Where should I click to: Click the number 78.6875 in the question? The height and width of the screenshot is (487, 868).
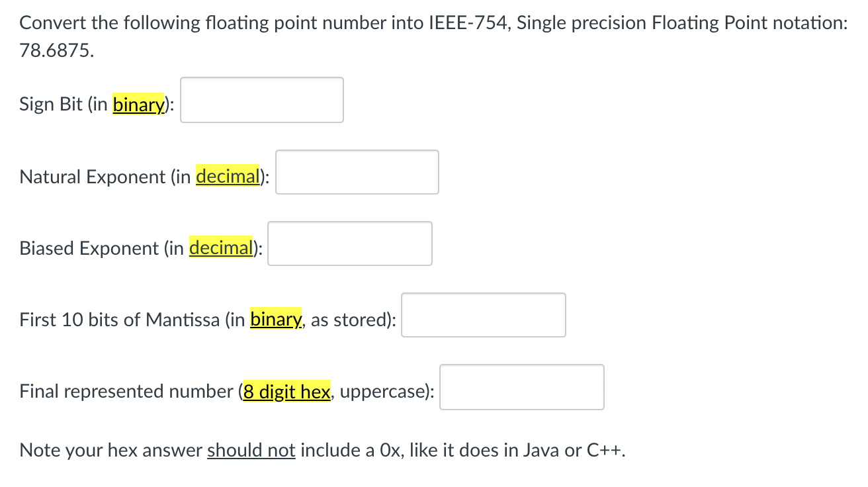coord(57,52)
